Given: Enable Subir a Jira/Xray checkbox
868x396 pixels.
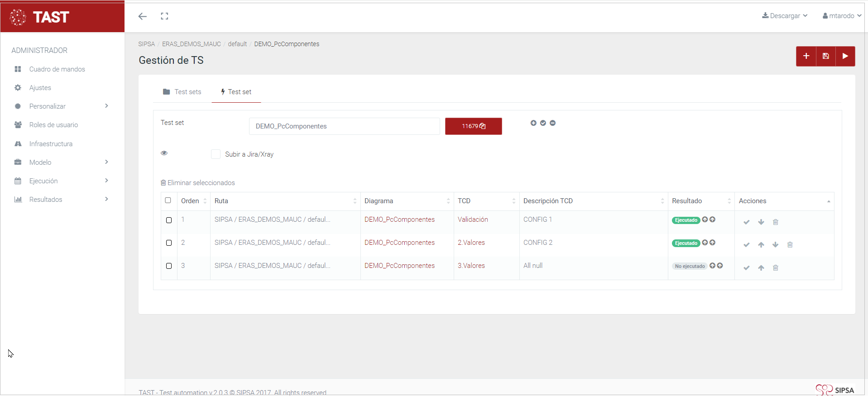Looking at the screenshot, I should 216,154.
